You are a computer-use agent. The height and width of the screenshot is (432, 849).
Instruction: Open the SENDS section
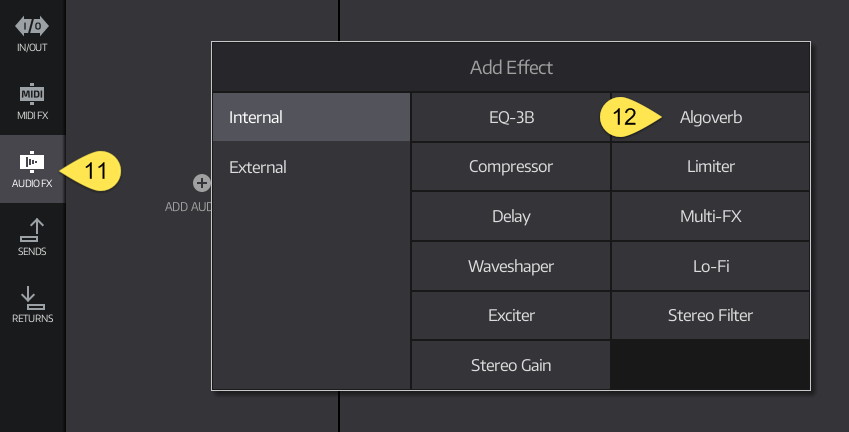[x=32, y=237]
